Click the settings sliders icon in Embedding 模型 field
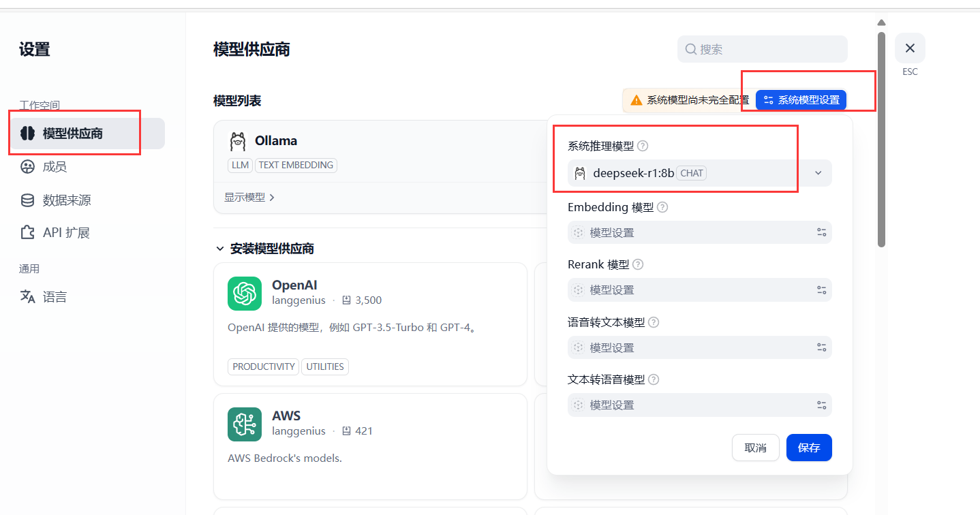Viewport: 980px width, 515px height. pos(821,232)
